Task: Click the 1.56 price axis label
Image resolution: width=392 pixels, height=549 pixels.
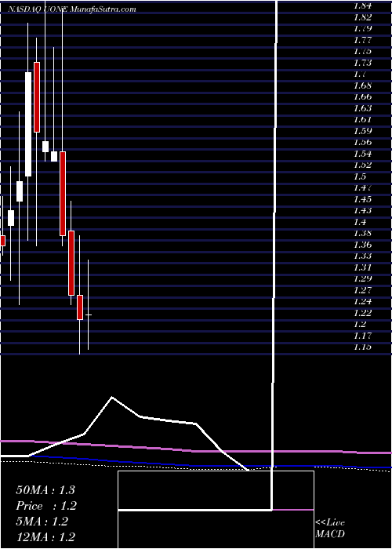Action: pos(362,142)
